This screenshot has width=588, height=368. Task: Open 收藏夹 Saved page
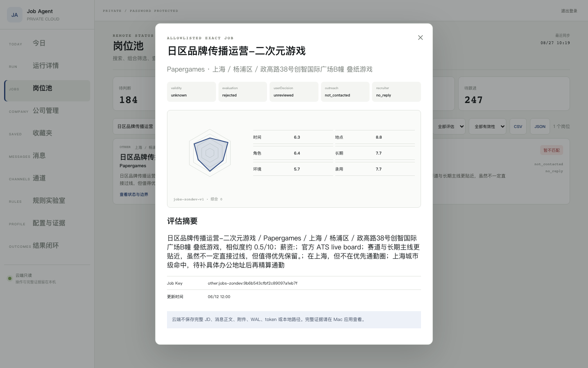[47, 133]
